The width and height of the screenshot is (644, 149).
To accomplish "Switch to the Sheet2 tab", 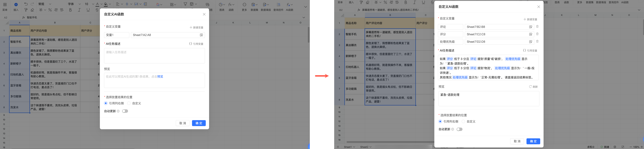I will point(364,147).
